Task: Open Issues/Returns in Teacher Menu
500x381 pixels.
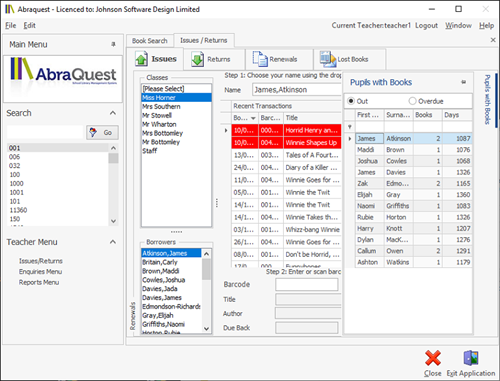Action: [41, 261]
